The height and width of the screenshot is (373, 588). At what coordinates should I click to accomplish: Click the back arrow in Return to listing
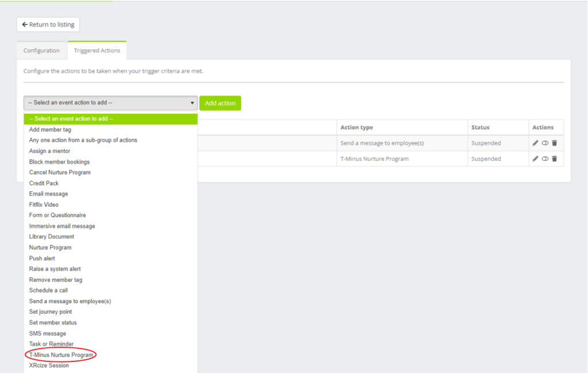coord(25,24)
